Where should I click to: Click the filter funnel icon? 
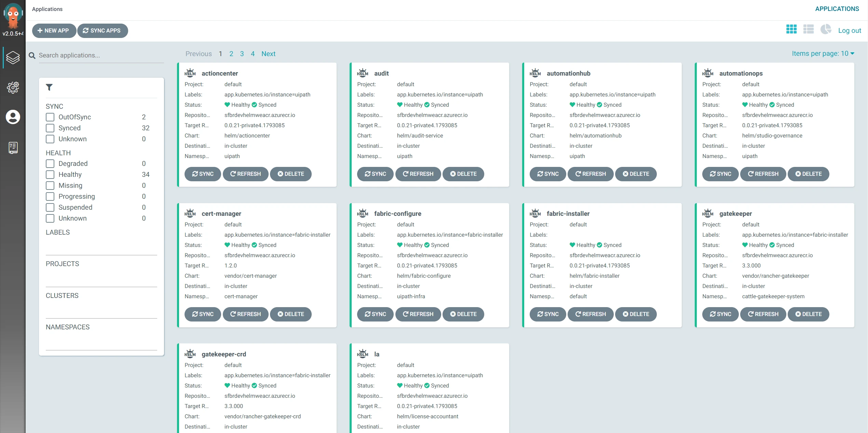click(49, 87)
